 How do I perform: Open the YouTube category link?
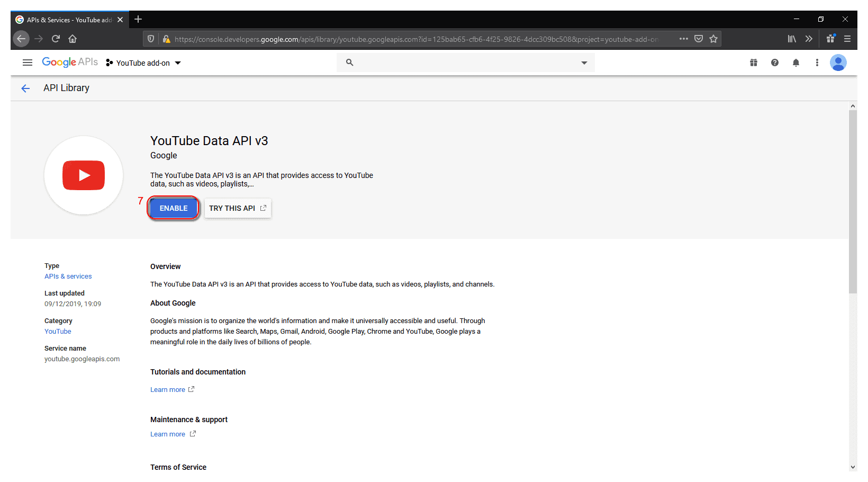click(x=58, y=332)
